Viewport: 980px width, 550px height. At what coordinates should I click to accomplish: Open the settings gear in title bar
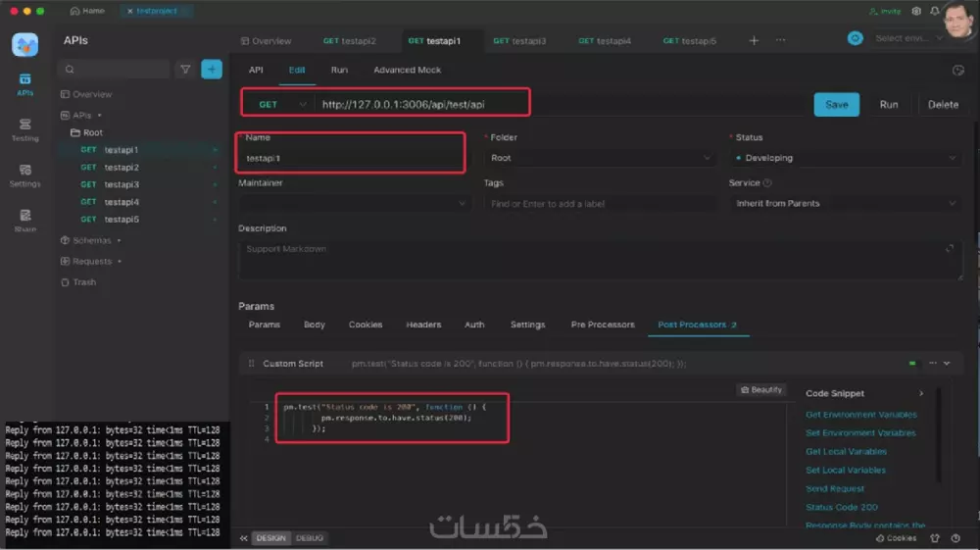point(916,11)
